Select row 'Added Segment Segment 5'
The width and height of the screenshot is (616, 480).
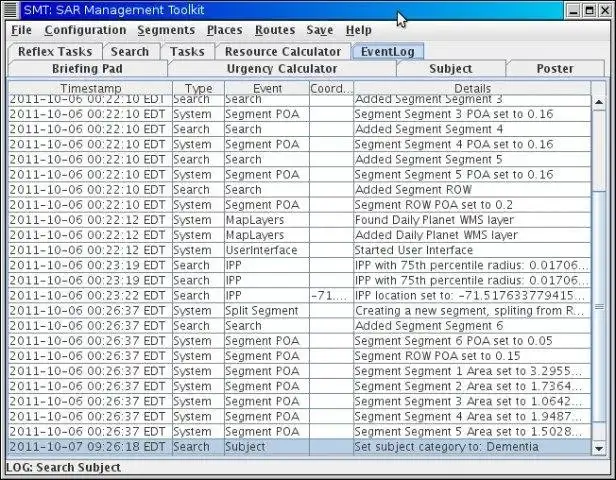point(299,159)
